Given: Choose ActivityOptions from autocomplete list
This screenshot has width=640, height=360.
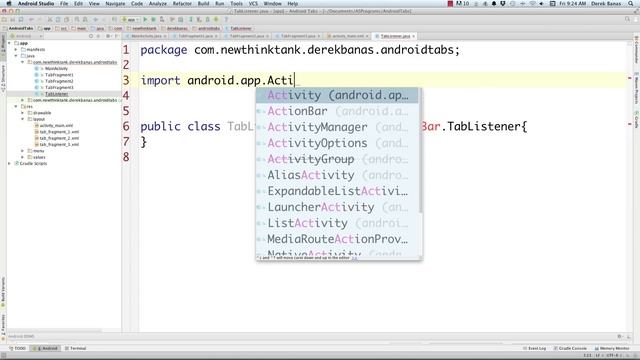Looking at the screenshot, I should coord(337,143).
